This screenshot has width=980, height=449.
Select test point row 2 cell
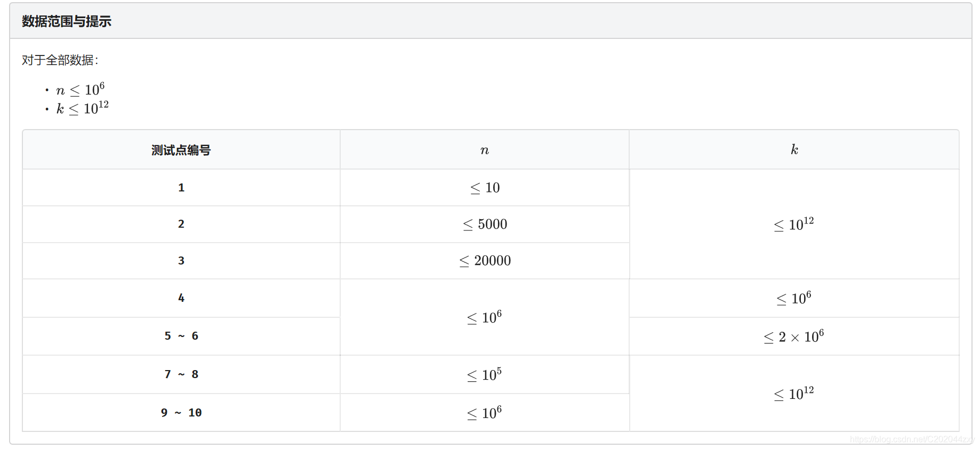point(181,224)
